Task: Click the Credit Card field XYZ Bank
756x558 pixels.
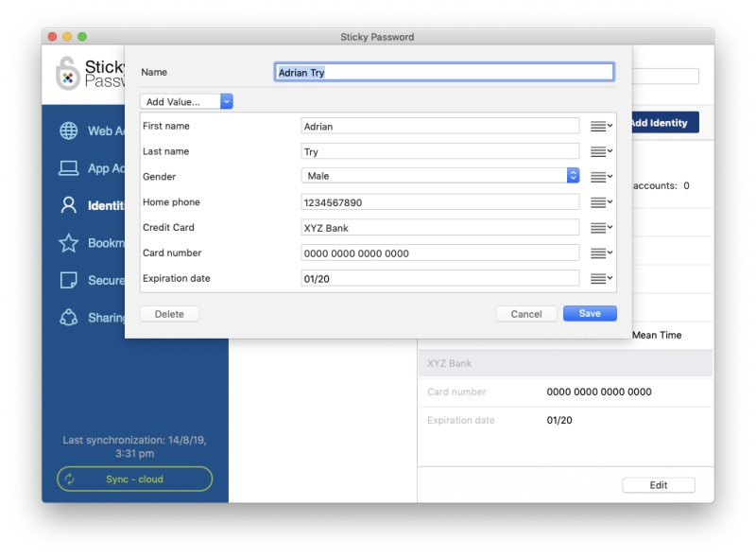Action: tap(440, 228)
